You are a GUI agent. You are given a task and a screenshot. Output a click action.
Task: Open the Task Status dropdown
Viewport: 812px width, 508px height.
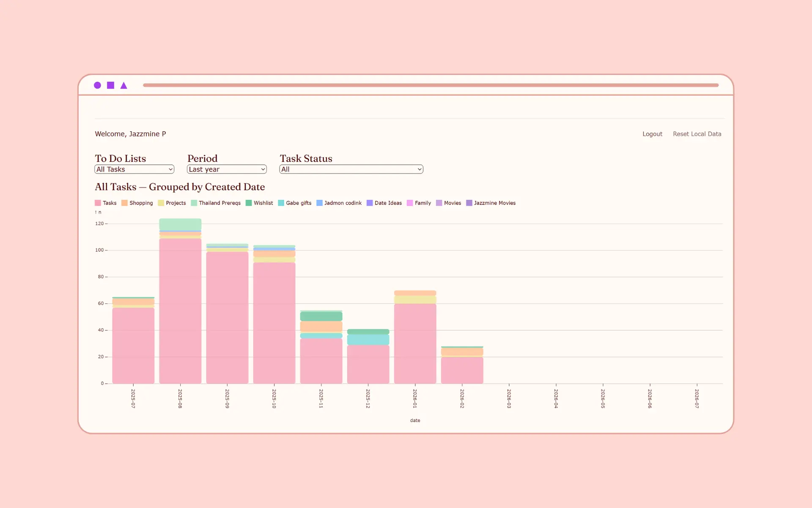[x=351, y=169]
